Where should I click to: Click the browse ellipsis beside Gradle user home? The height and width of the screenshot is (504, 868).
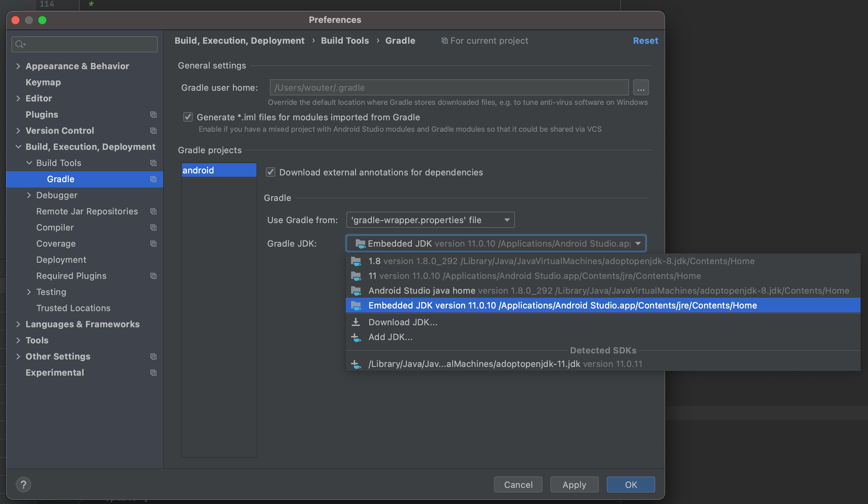click(641, 87)
